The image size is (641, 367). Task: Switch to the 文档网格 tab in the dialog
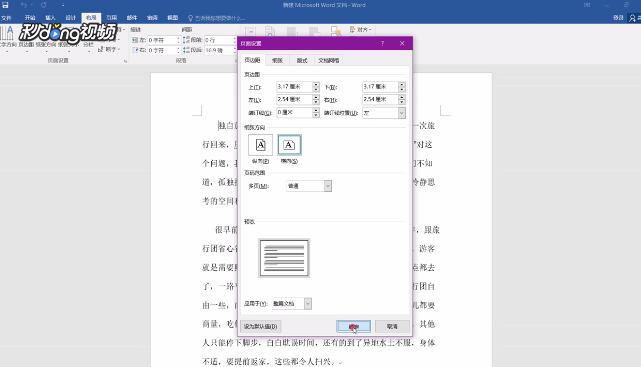click(x=329, y=60)
